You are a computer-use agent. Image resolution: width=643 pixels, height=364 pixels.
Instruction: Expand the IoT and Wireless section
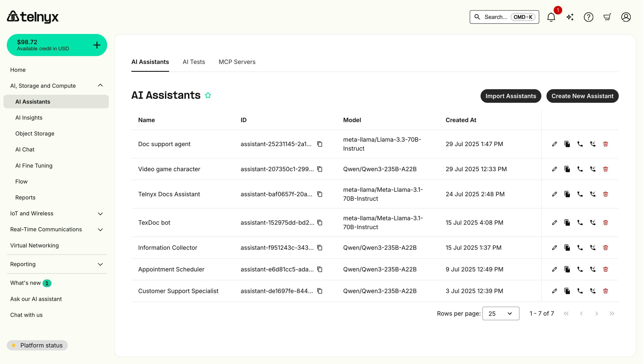tap(100, 213)
